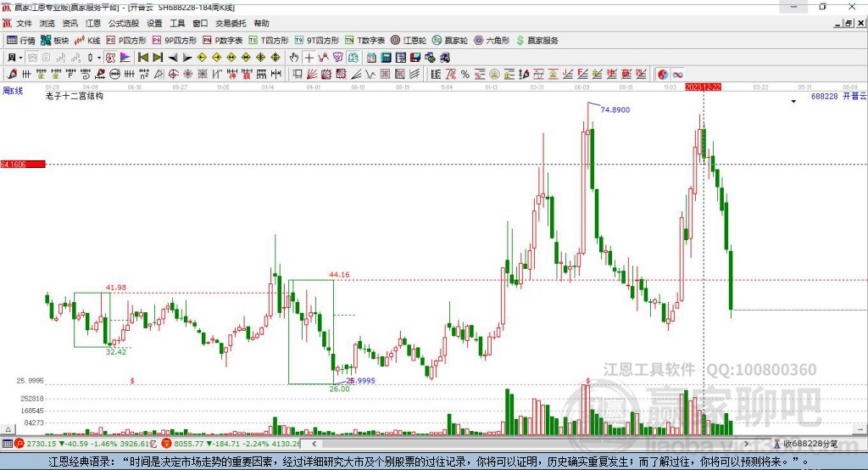This screenshot has width=868, height=470.
Task: Open the 文件 menu
Action: 25,23
